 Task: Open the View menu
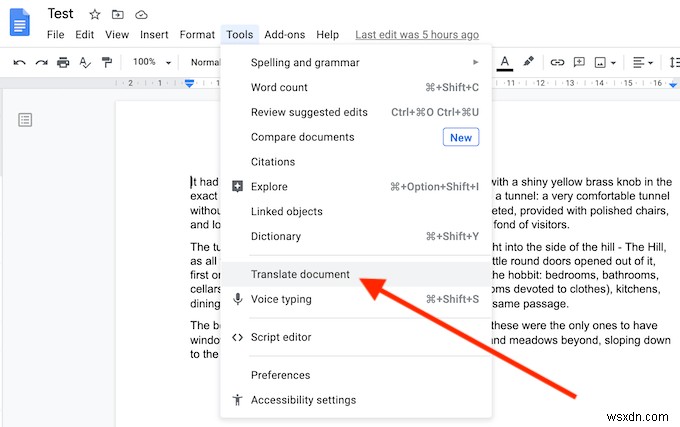click(117, 35)
